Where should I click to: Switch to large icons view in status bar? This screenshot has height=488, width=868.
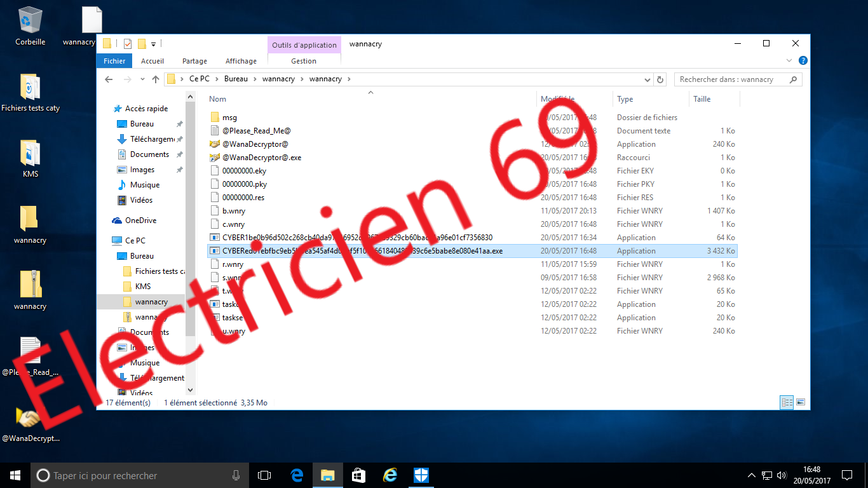pyautogui.click(x=801, y=402)
